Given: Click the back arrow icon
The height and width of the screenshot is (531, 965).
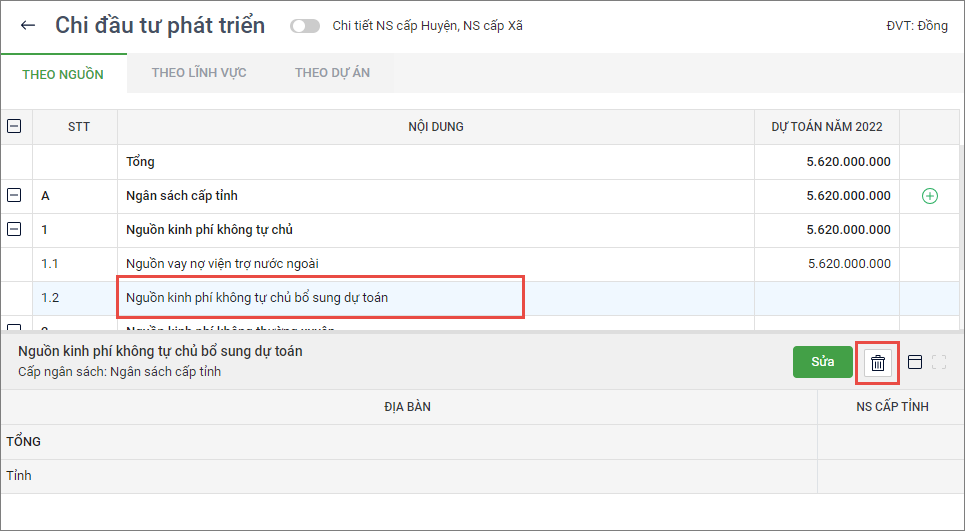Looking at the screenshot, I should 28,26.
